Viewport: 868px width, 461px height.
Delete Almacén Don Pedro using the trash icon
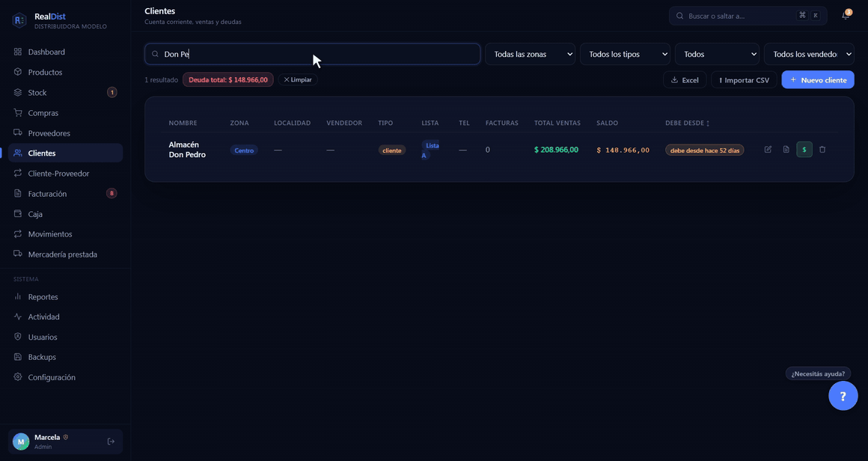pyautogui.click(x=822, y=150)
